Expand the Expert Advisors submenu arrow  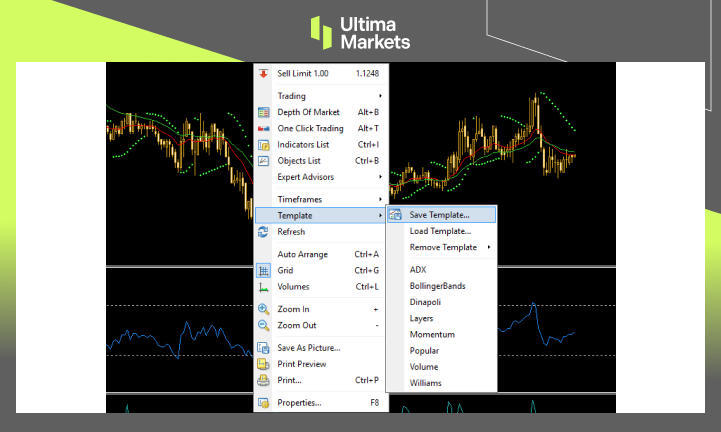(x=380, y=177)
